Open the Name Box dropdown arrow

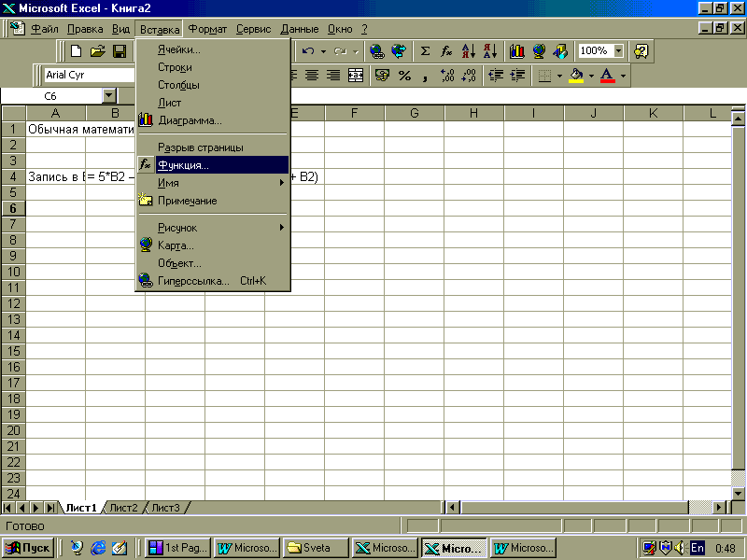pos(109,96)
